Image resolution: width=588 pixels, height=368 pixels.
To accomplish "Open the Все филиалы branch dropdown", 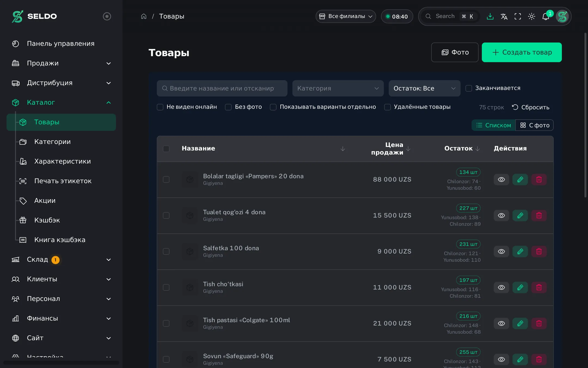I will [x=346, y=16].
